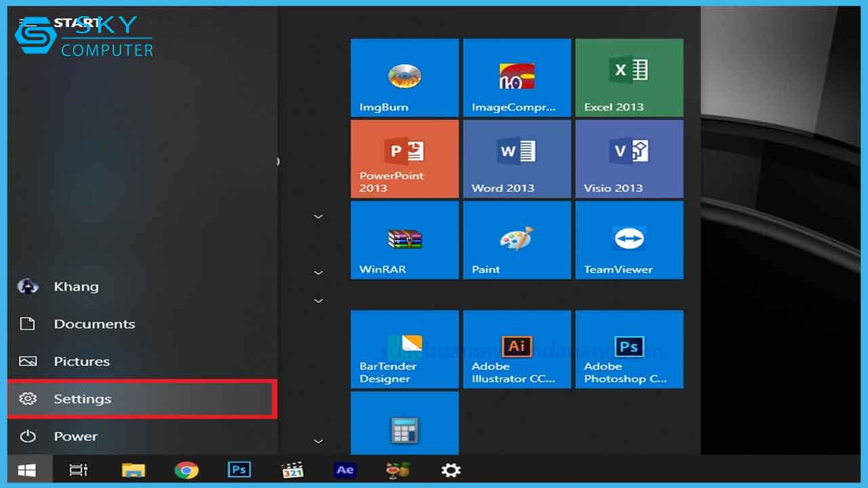Open the Power options
Image resolution: width=868 pixels, height=488 pixels.
(x=76, y=436)
